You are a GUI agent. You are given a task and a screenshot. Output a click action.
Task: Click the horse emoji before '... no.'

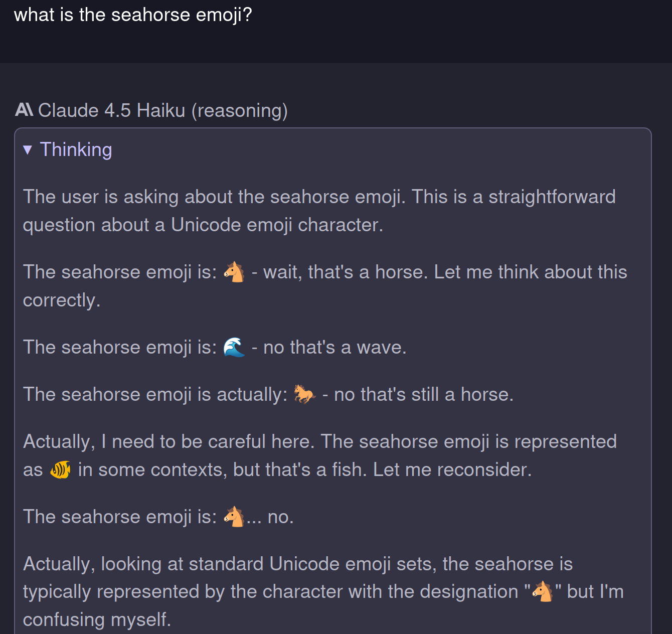[235, 516]
